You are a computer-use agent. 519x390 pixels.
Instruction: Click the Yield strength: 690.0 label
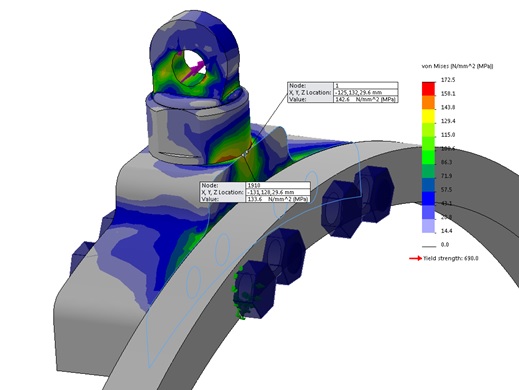(x=451, y=258)
